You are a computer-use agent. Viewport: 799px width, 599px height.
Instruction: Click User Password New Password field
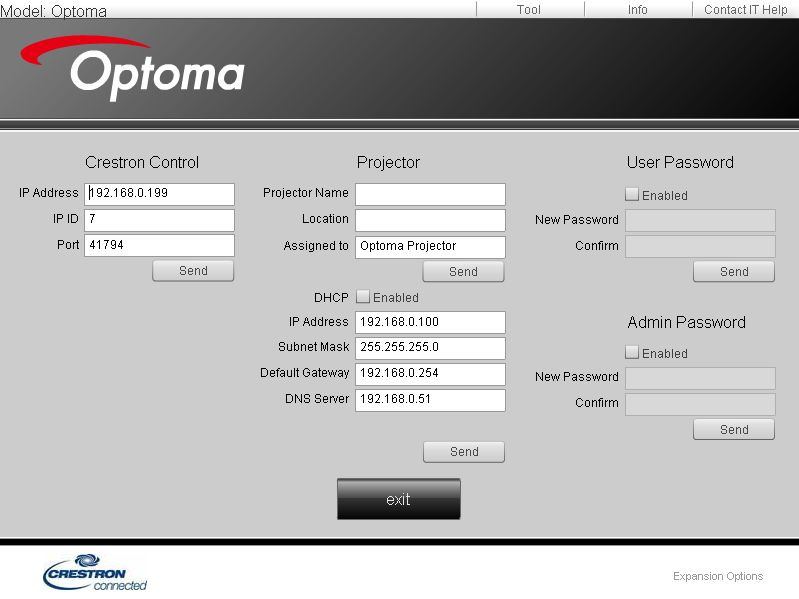(x=700, y=221)
